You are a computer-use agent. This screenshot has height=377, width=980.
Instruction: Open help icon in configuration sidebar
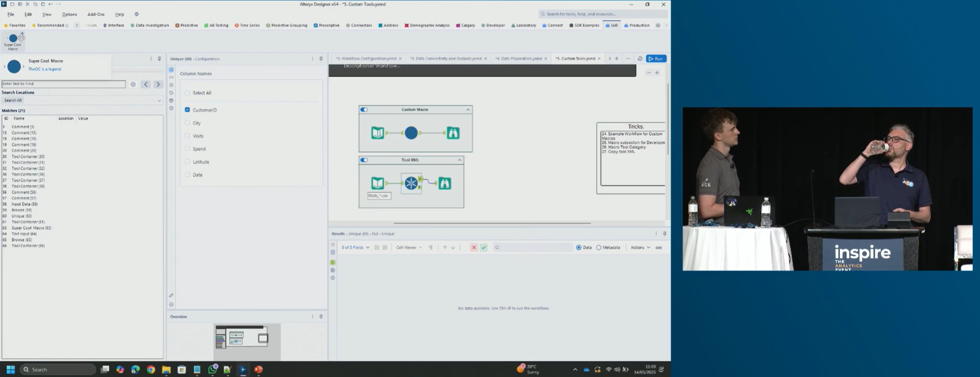click(x=171, y=108)
